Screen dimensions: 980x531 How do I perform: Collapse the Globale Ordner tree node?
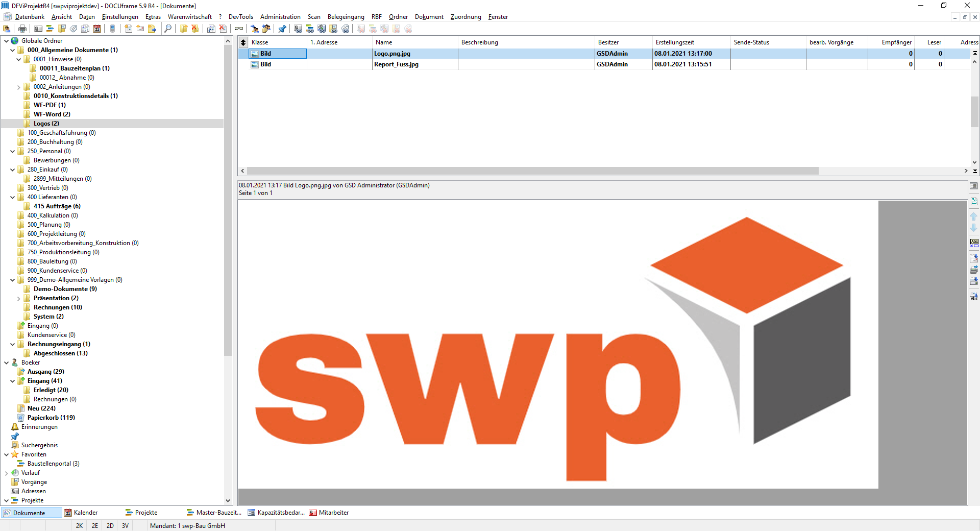coord(6,41)
